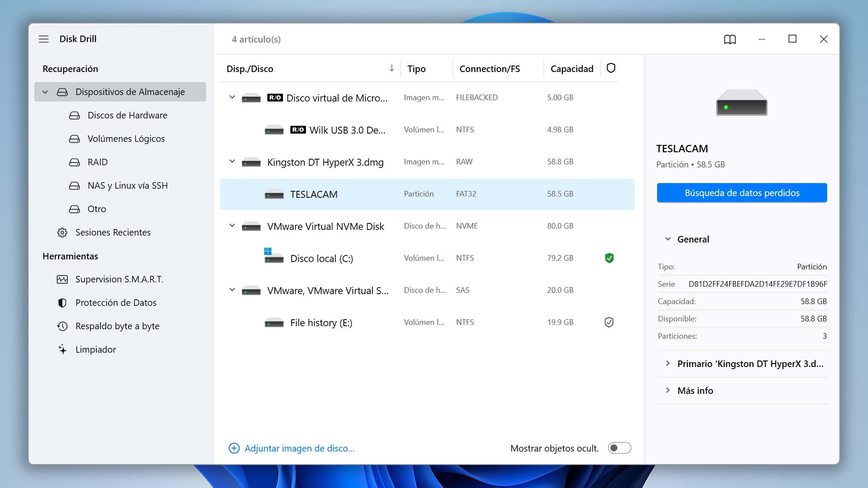This screenshot has height=488, width=868.
Task: Click the FAT32 file system cell
Action: [466, 194]
